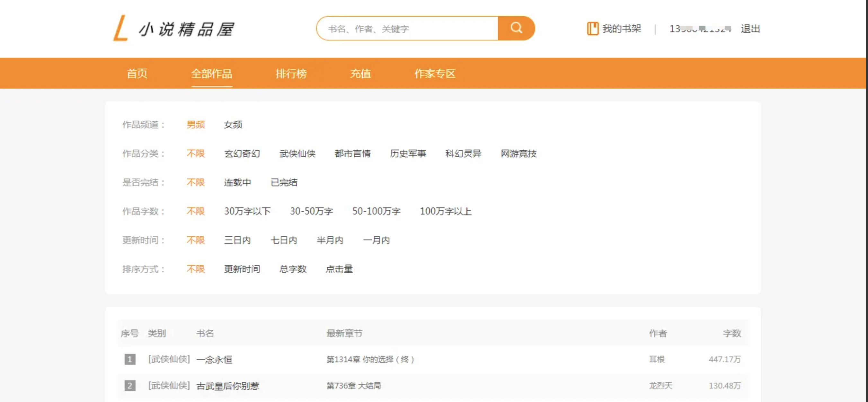Viewport: 868px width, 402px height.
Task: Sort the list by 点击量
Action: (x=339, y=269)
